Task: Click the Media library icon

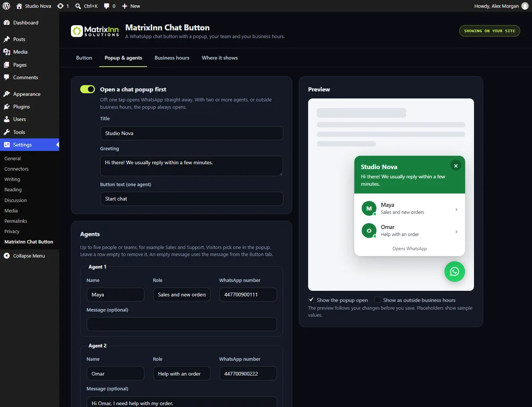Action: tap(7, 52)
